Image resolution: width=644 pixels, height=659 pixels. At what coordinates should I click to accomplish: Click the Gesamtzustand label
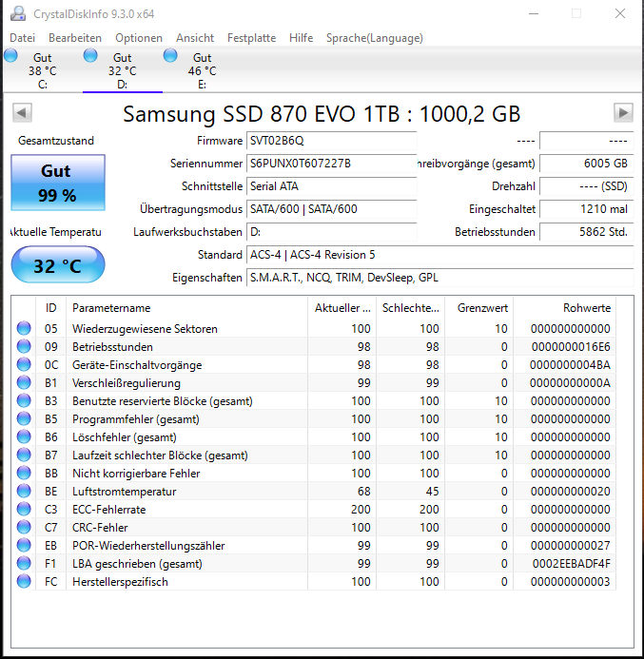56,141
